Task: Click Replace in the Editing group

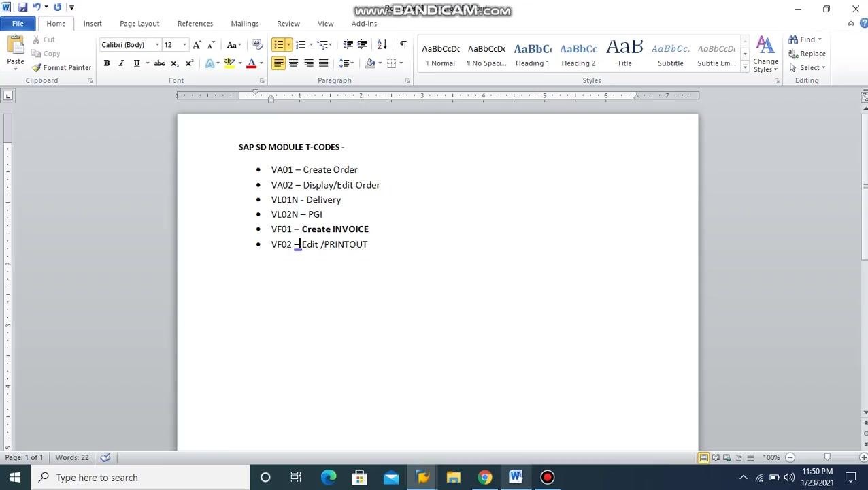Action: pos(807,54)
